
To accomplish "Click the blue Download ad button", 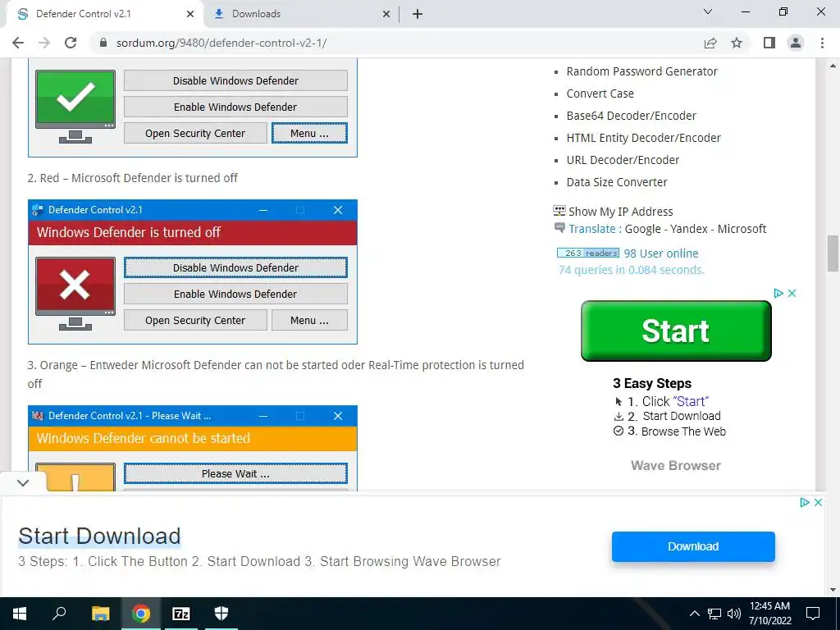I will point(693,546).
